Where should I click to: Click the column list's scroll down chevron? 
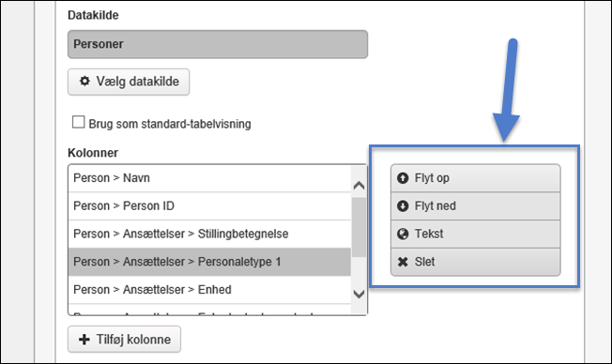click(359, 294)
